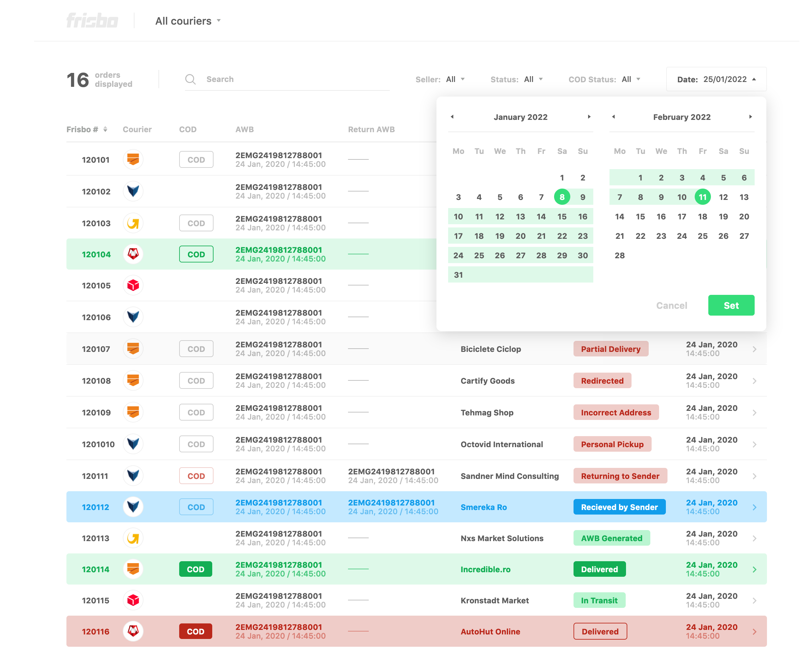
Task: Click the Recieved by Sender status tag
Action: pyautogui.click(x=620, y=507)
